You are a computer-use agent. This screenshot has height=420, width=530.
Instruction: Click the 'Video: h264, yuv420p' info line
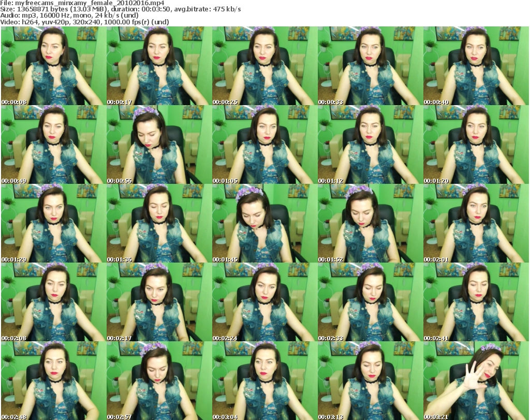[84, 22]
